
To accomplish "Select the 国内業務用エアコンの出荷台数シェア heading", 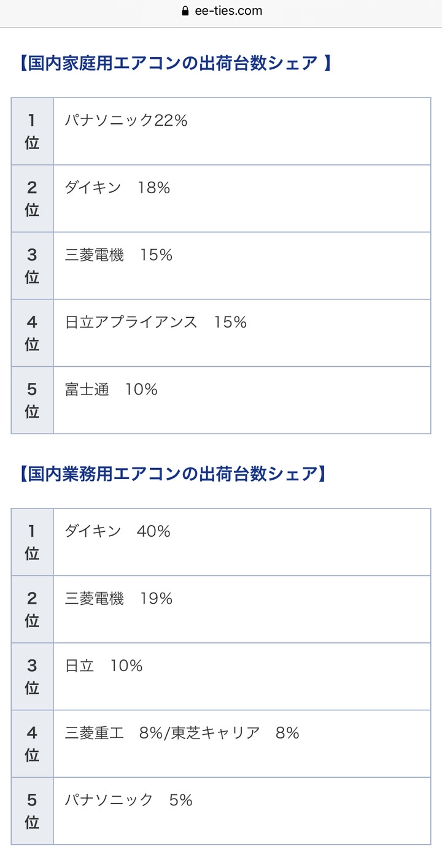I will pos(169,474).
